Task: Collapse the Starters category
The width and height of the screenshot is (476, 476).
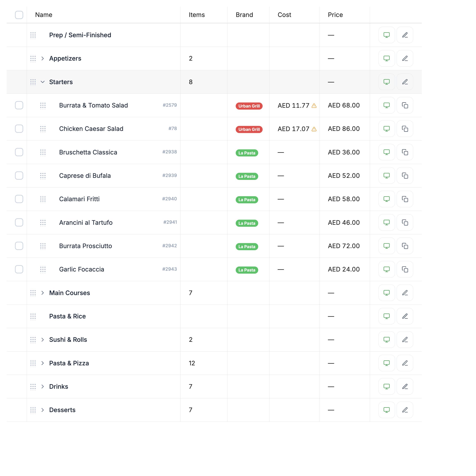Action: coord(43,82)
